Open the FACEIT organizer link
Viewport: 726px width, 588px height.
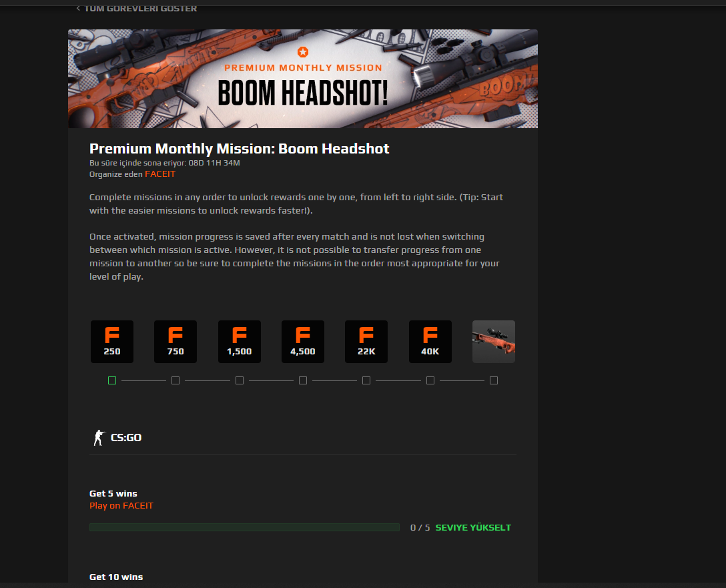pyautogui.click(x=160, y=174)
